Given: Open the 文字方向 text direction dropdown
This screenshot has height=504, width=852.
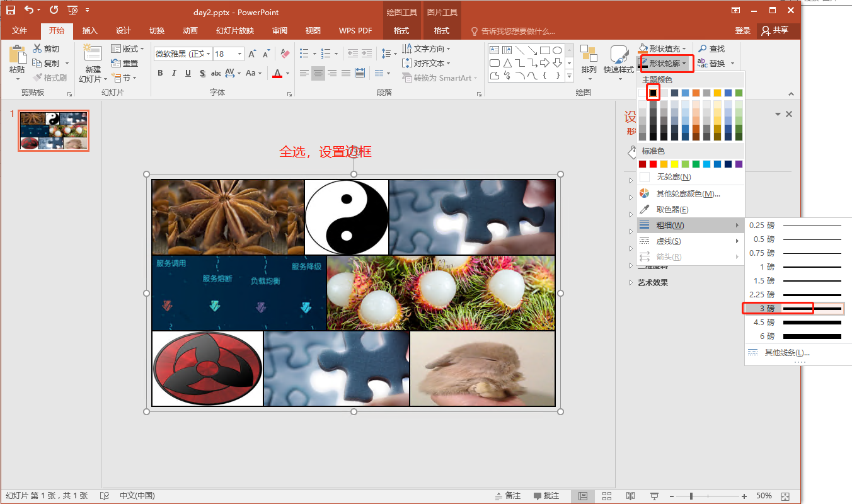Looking at the screenshot, I should click(427, 49).
